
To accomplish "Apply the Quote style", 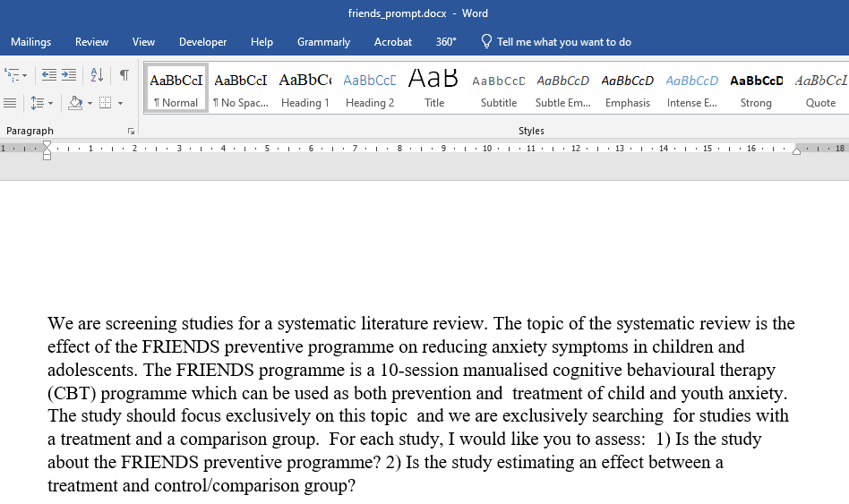I will coord(821,89).
